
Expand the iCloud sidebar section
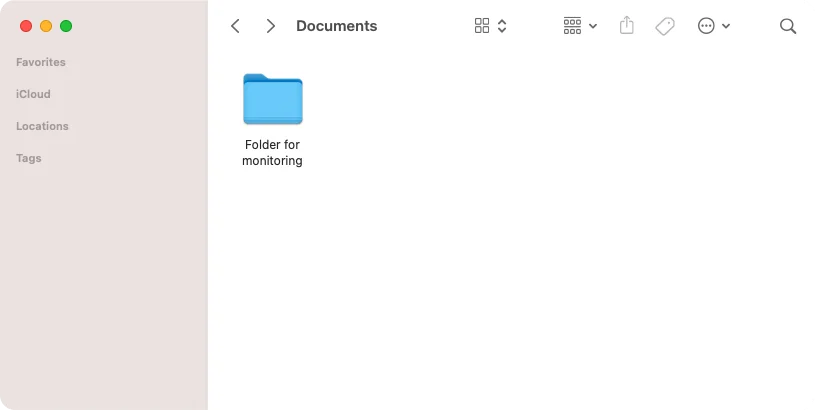pos(33,94)
